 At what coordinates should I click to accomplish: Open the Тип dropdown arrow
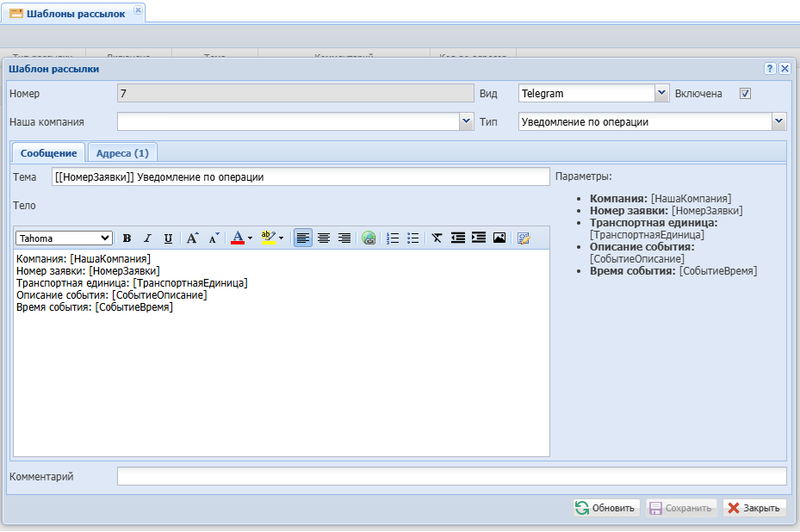tap(779, 121)
